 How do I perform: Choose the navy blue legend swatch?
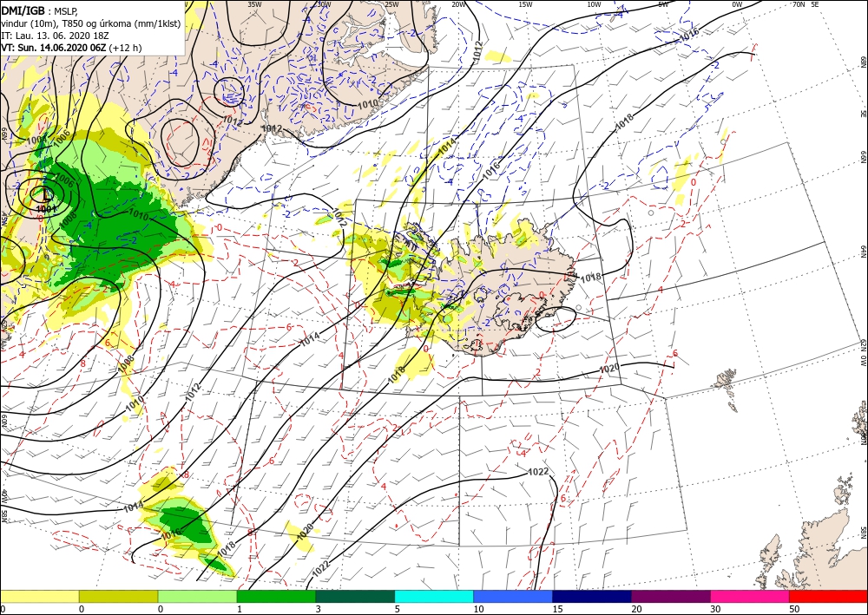click(592, 596)
